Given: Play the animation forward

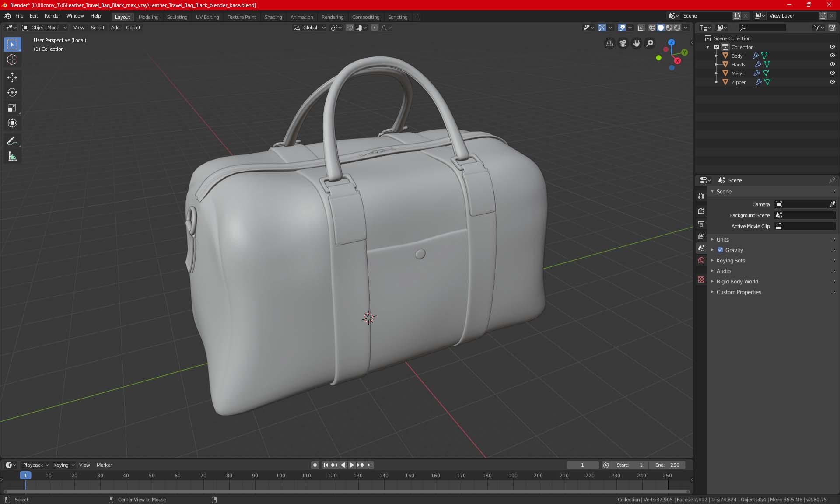Looking at the screenshot, I should pos(351,465).
